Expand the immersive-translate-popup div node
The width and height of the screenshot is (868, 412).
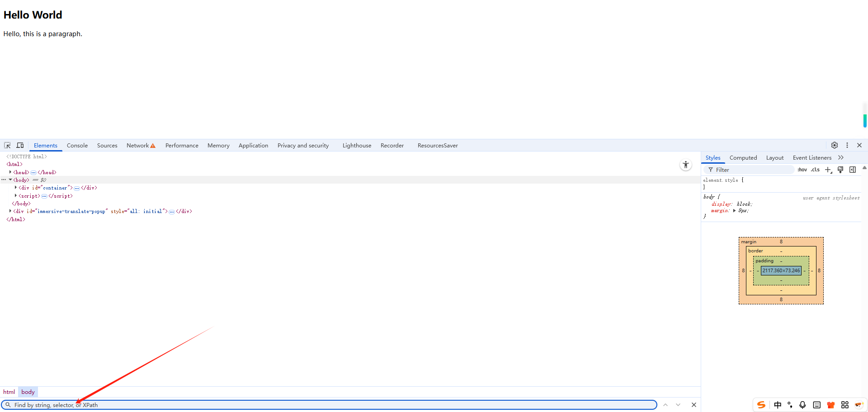coord(10,211)
